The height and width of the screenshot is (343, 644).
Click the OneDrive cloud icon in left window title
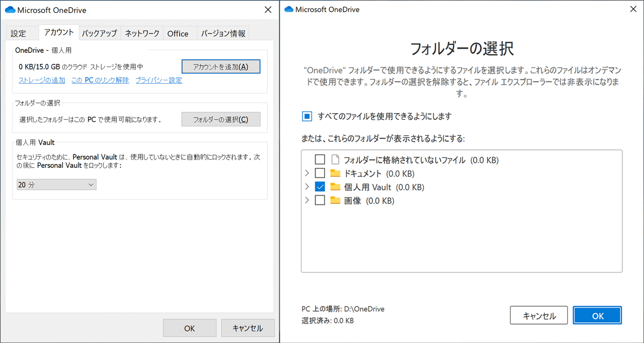tap(10, 9)
